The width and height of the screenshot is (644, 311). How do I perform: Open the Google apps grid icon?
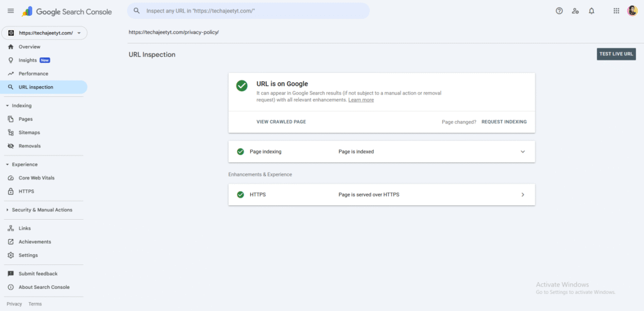(616, 11)
